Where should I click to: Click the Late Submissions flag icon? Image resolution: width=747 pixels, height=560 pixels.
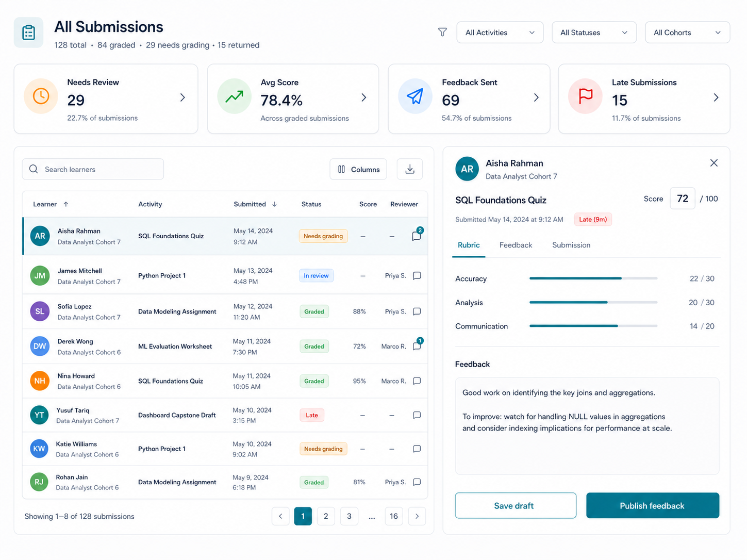click(585, 96)
